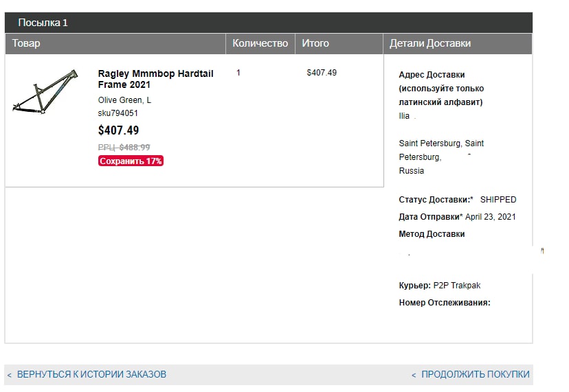The image size is (569, 392).
Task: Click the Итого column header
Action: point(339,43)
